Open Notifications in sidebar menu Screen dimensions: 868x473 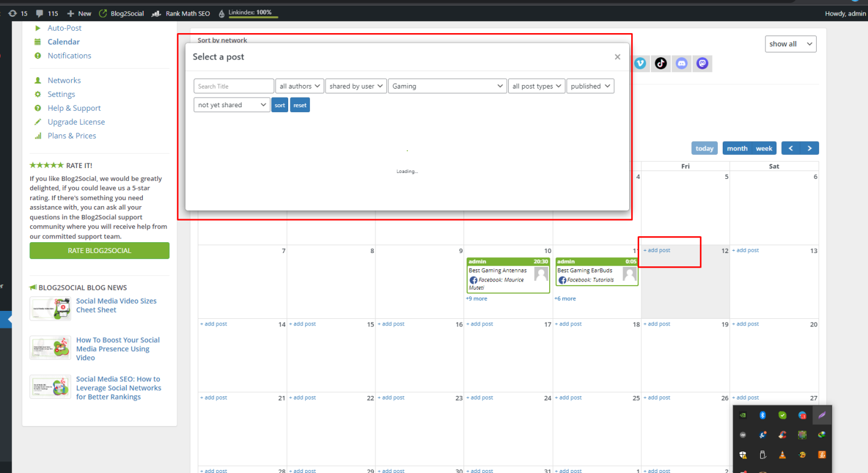(69, 55)
